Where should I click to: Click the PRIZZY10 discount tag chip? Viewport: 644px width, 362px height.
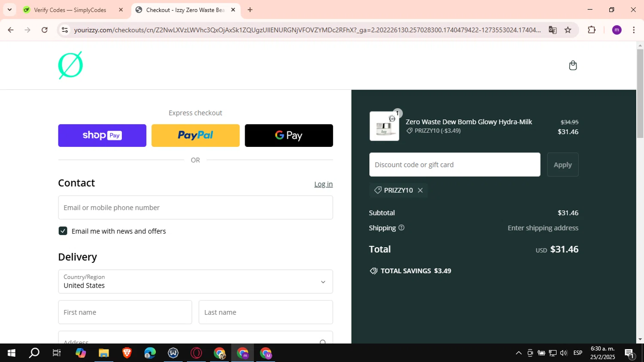click(x=398, y=190)
